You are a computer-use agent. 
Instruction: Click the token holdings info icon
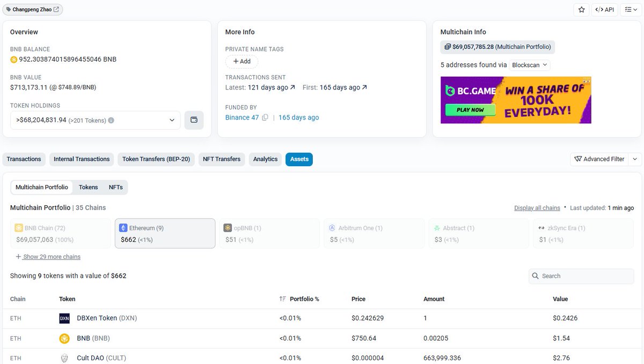pos(111,120)
